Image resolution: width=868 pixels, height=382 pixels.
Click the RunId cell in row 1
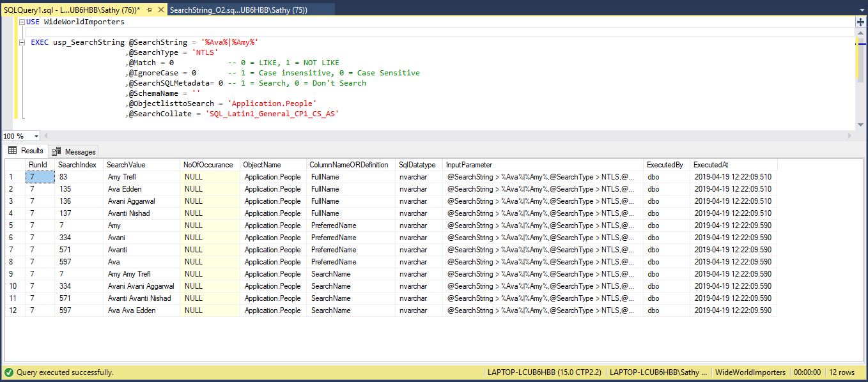click(x=40, y=177)
